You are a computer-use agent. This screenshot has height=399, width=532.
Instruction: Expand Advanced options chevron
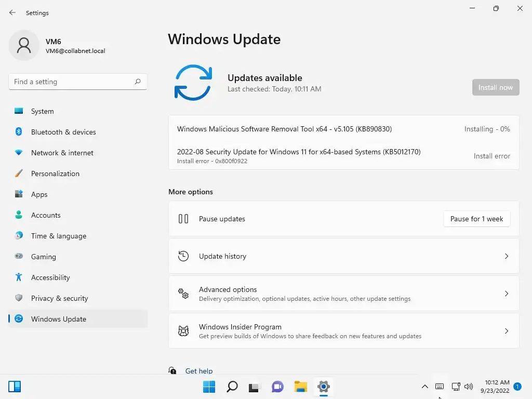click(x=506, y=294)
